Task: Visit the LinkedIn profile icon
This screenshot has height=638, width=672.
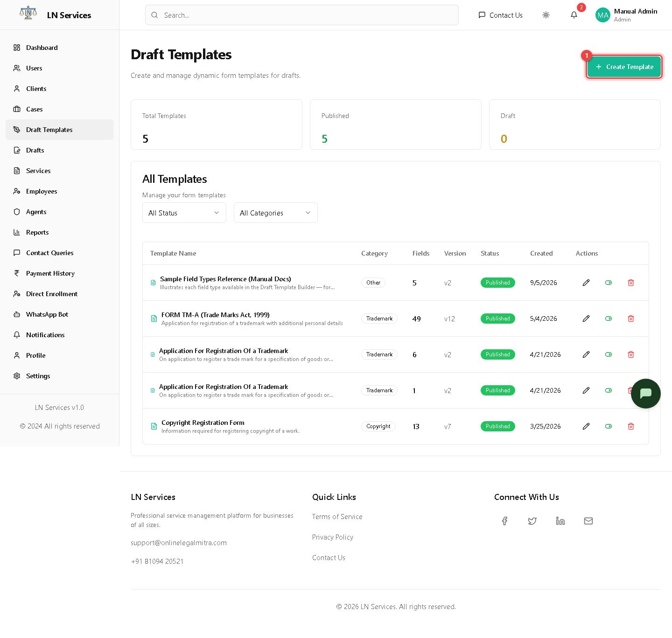Action: 560,521
